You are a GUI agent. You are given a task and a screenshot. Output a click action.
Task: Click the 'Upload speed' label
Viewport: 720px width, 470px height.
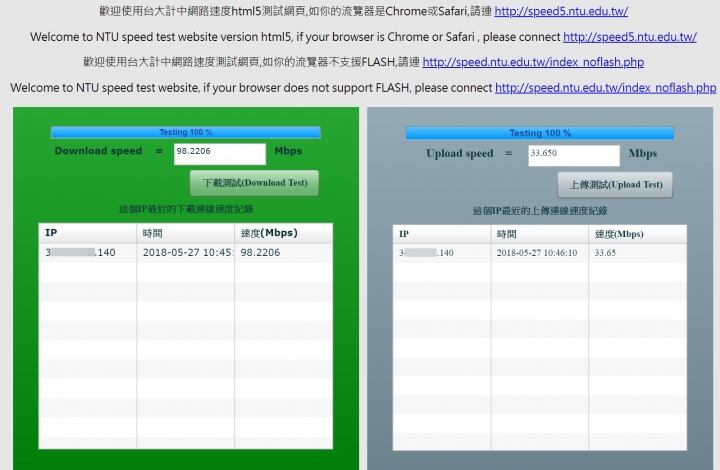click(460, 153)
